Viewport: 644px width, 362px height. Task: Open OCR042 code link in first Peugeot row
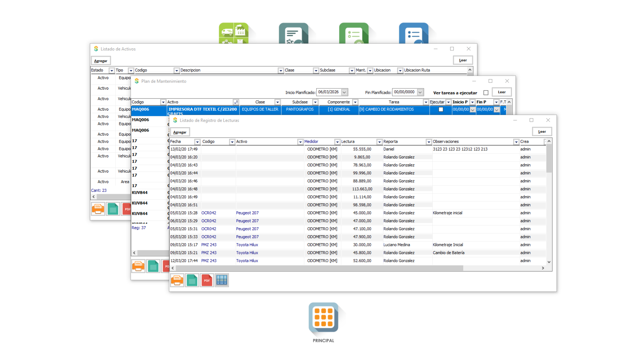coord(209,213)
